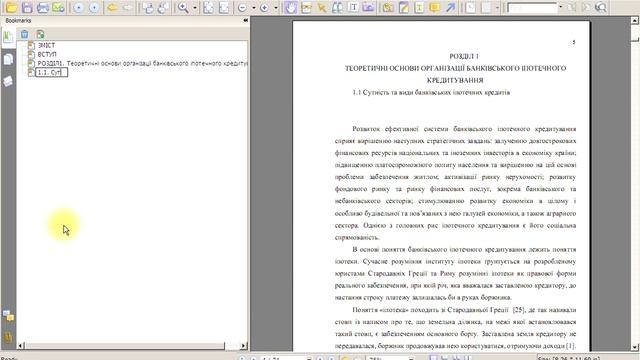This screenshot has width=640, height=360.
Task: Select the arrow selection tool
Action: [x=322, y=7]
